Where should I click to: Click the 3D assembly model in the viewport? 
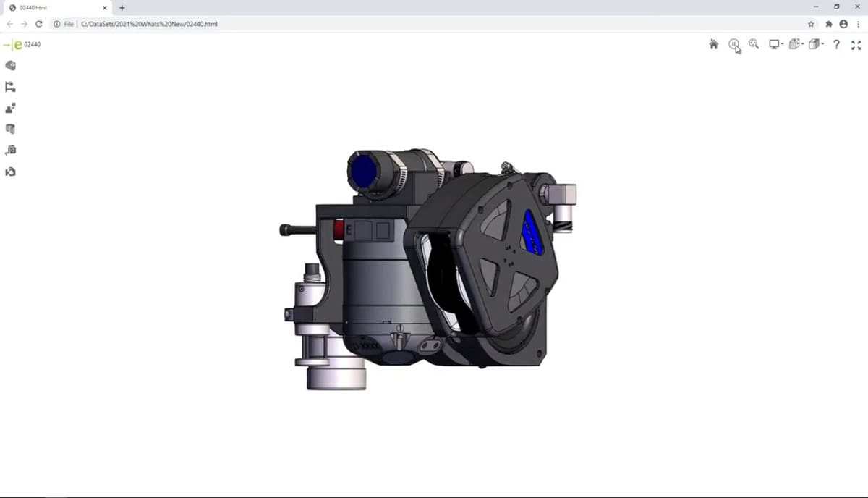pyautogui.click(x=428, y=269)
